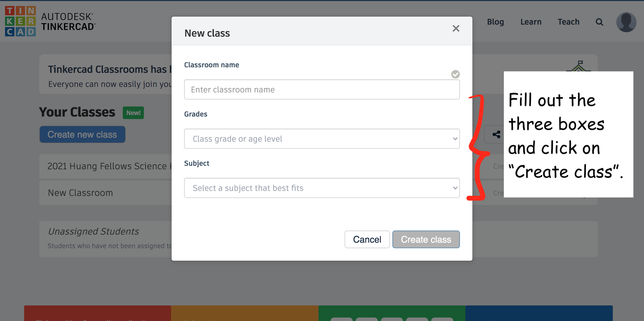Click the classroom name text field
The width and height of the screenshot is (644, 321).
(322, 89)
